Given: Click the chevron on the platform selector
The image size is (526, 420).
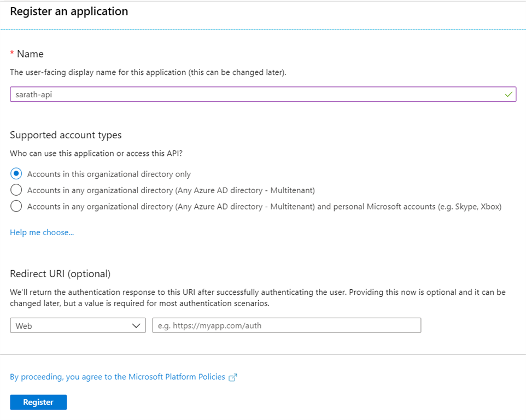Looking at the screenshot, I should [137, 325].
